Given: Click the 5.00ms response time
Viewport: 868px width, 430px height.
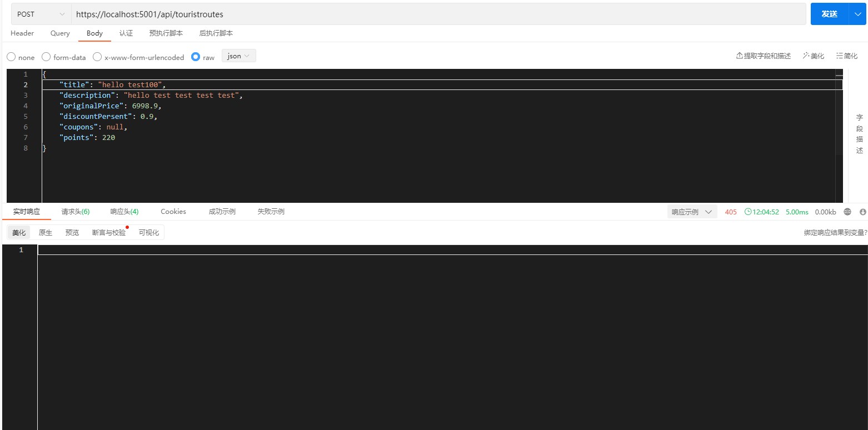Looking at the screenshot, I should tap(797, 212).
